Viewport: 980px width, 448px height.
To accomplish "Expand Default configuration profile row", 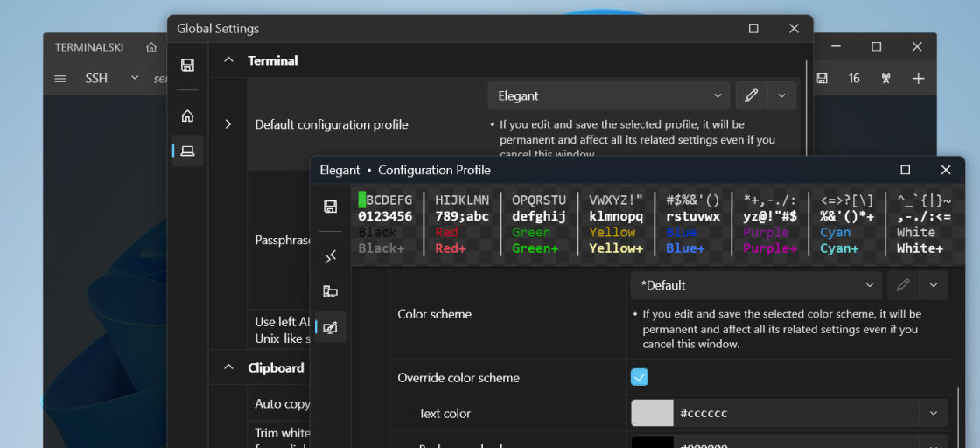I will tap(228, 124).
